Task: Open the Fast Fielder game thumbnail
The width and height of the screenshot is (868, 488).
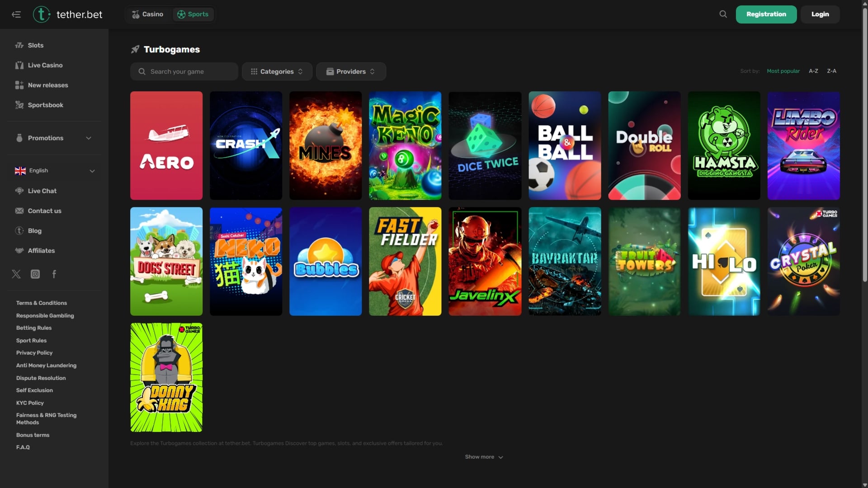Action: click(405, 261)
